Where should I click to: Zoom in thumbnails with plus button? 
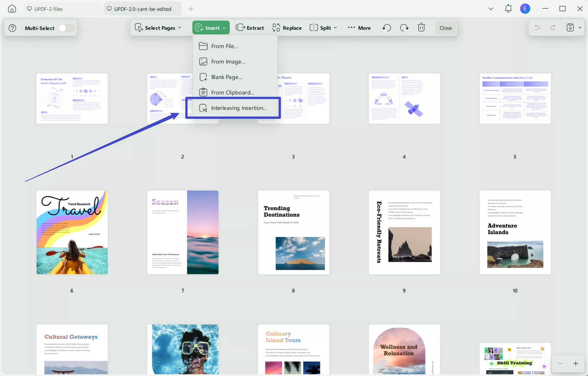[576, 363]
